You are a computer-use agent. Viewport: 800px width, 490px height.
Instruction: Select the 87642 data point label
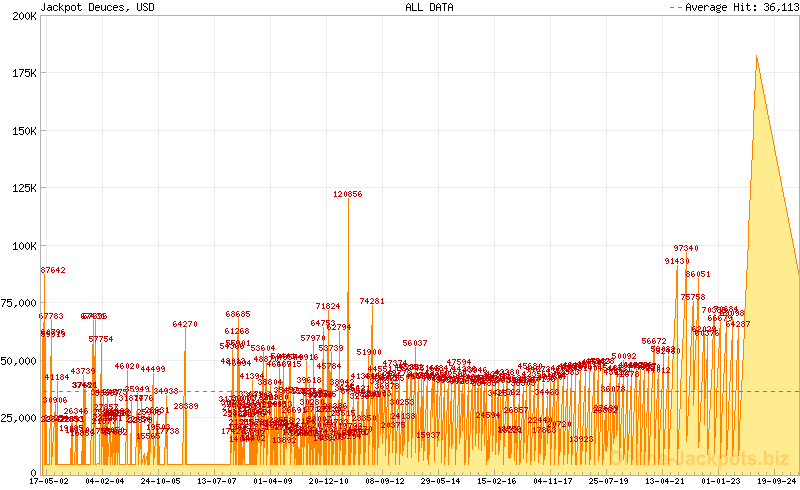[x=53, y=271]
